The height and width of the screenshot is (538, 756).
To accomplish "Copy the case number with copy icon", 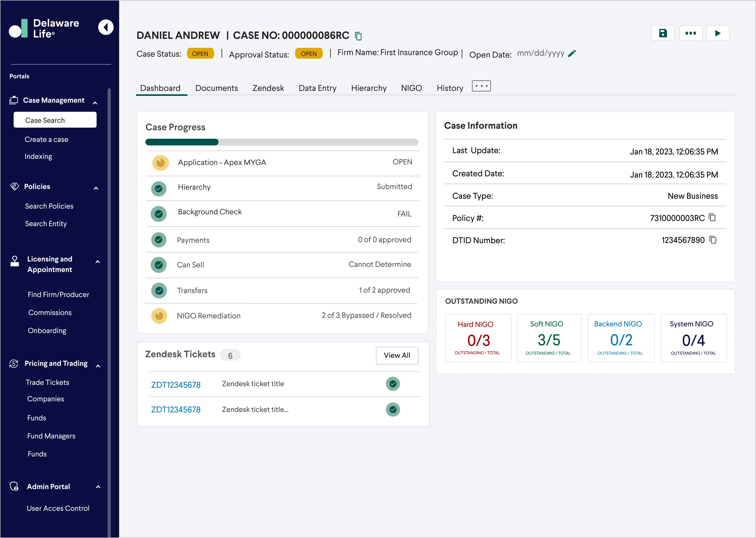I will 358,36.
